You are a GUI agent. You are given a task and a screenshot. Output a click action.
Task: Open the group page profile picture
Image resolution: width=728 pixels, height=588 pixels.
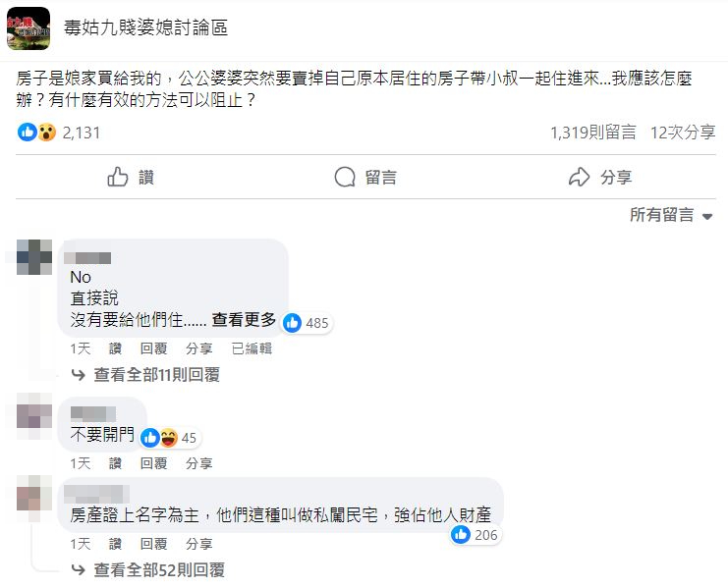[x=28, y=28]
